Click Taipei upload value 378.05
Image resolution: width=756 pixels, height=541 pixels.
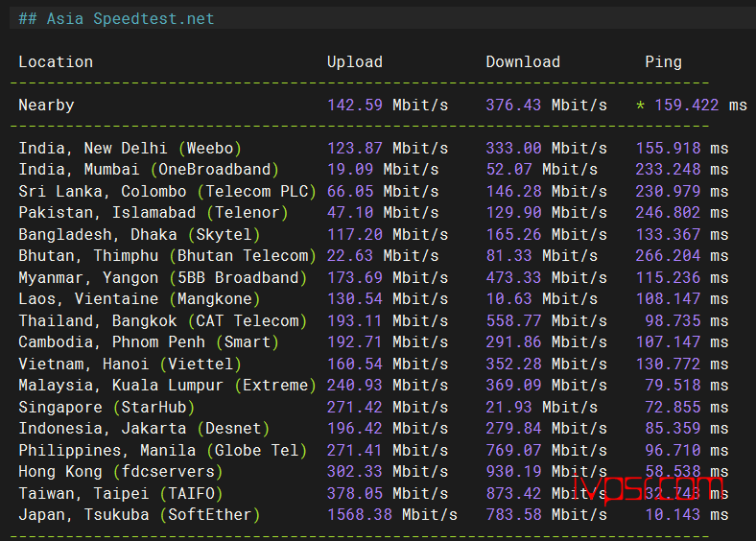click(x=355, y=494)
